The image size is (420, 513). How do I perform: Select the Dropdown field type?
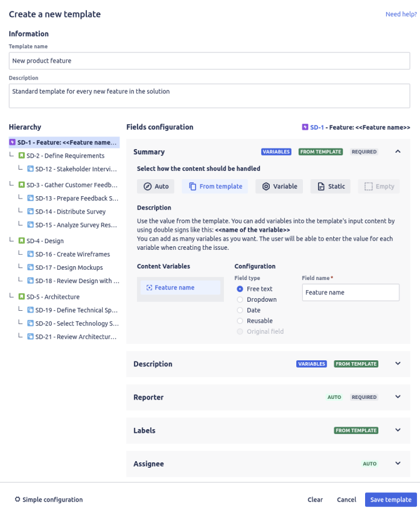(x=240, y=300)
